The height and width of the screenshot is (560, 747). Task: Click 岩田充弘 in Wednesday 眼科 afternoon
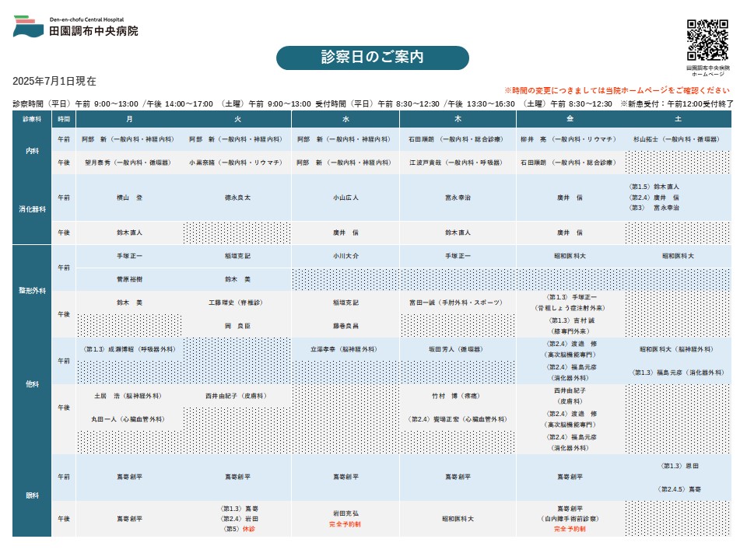pos(345,514)
